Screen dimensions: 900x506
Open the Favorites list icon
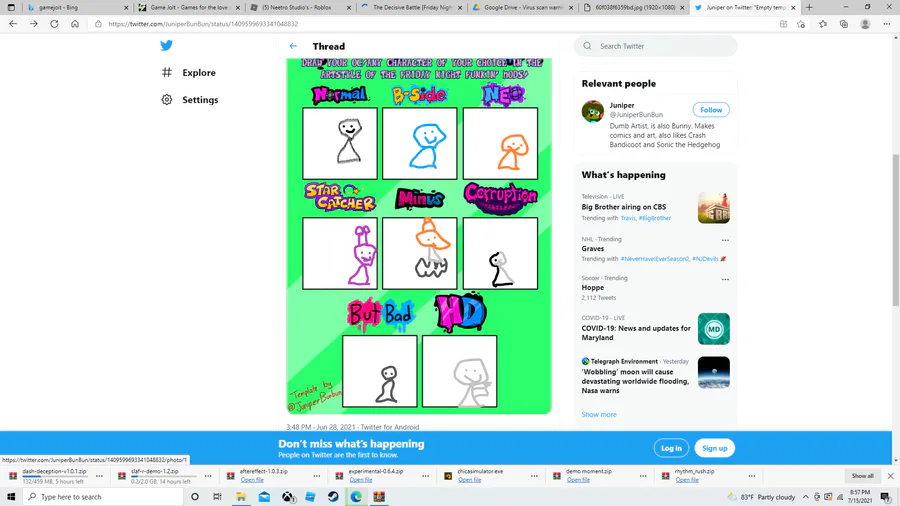823,24
